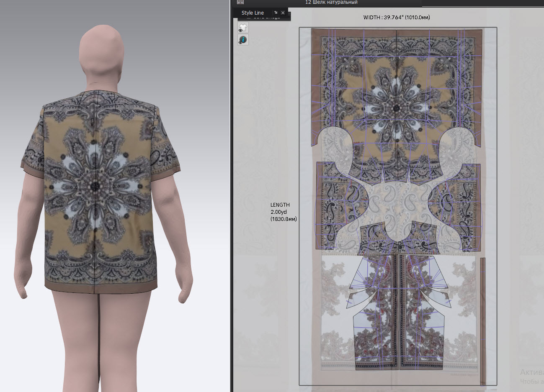Viewport: 544px width, 392px height.
Task: Toggle the garment visibility shirt icon
Action: pyautogui.click(x=243, y=28)
